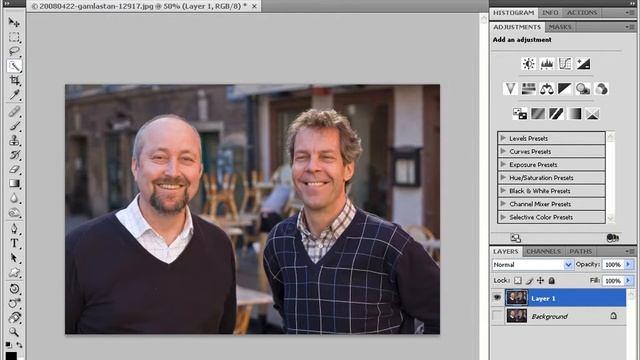Select the Zoom tool in toolbox

pyautogui.click(x=14, y=332)
